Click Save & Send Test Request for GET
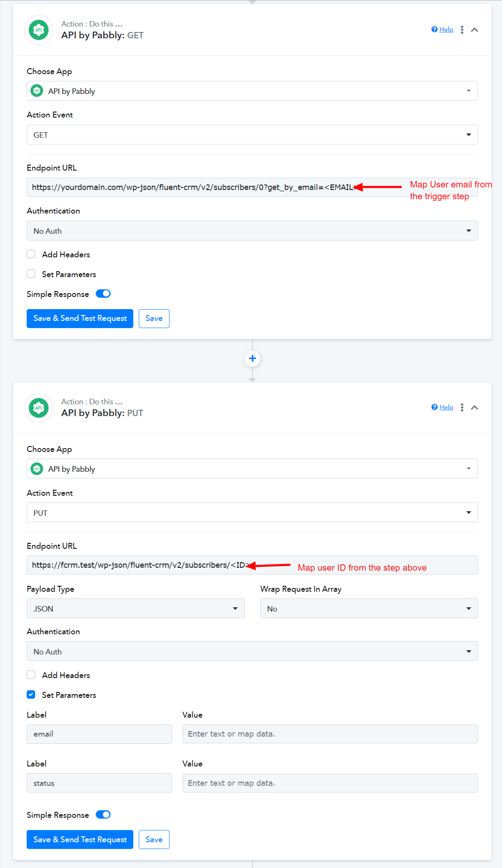 coord(80,318)
